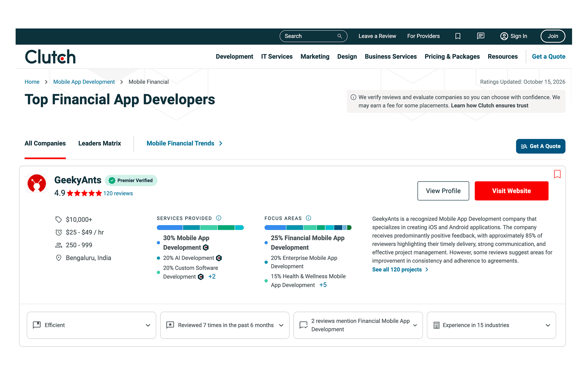Screen dimensions: 588x379
Task: Expand reviews mention Financial Mobile App Development
Action: click(358, 325)
